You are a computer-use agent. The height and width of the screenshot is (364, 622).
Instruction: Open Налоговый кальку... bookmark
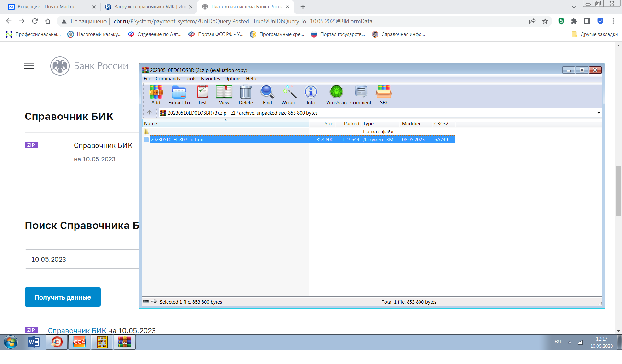[95, 34]
